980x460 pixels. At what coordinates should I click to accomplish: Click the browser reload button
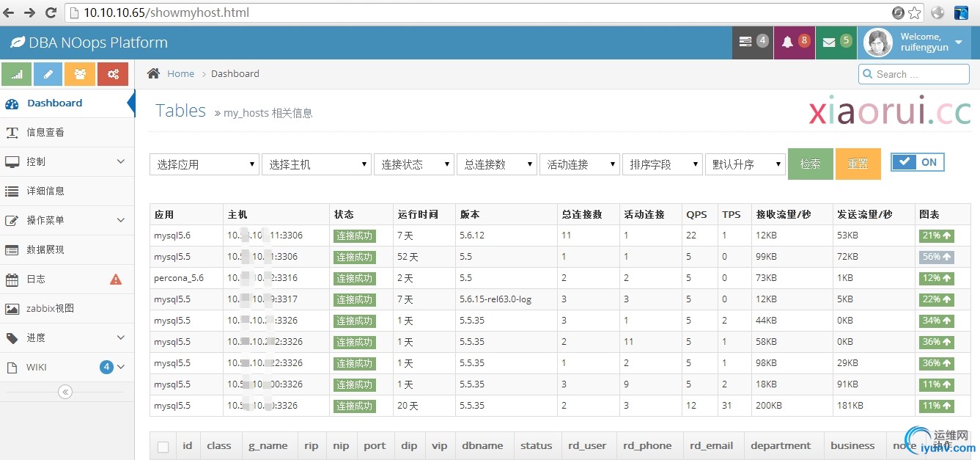[x=51, y=12]
